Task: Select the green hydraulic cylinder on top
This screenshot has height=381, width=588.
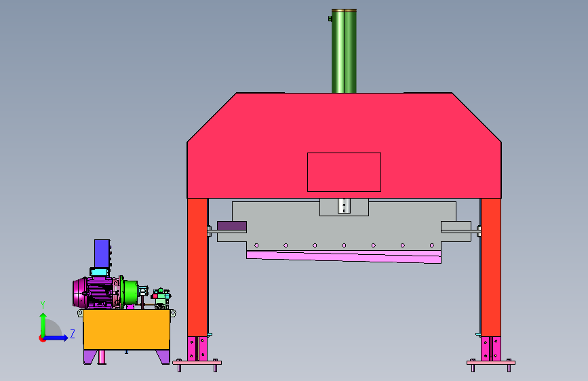Action: click(x=344, y=51)
